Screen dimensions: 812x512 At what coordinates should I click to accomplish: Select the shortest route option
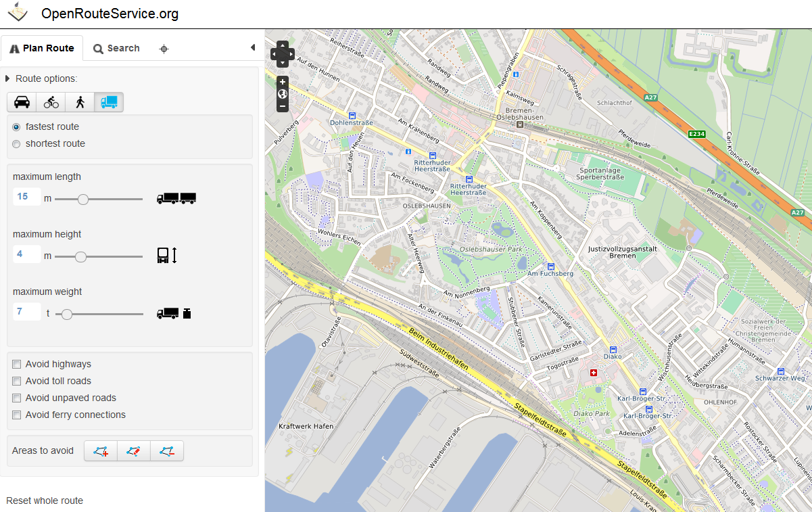[x=17, y=143]
